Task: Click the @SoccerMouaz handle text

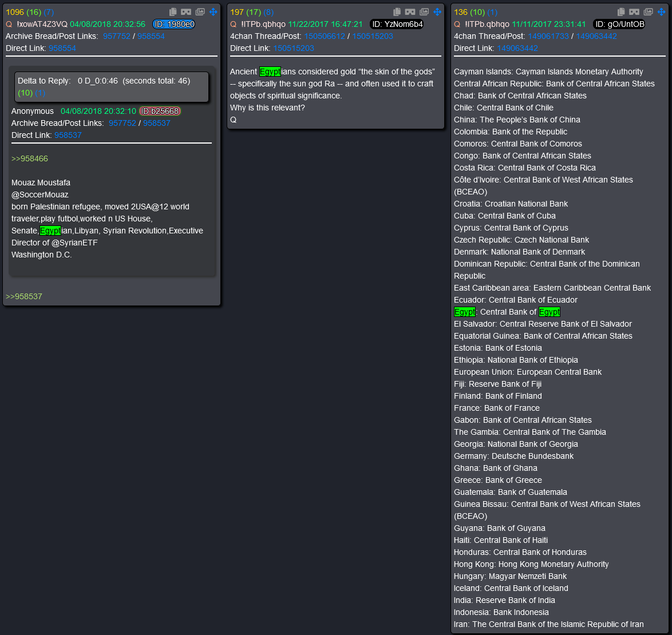Action: tap(40, 195)
